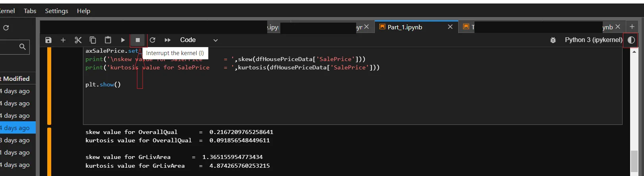
Task: Restart the kernel
Action: tap(152, 40)
